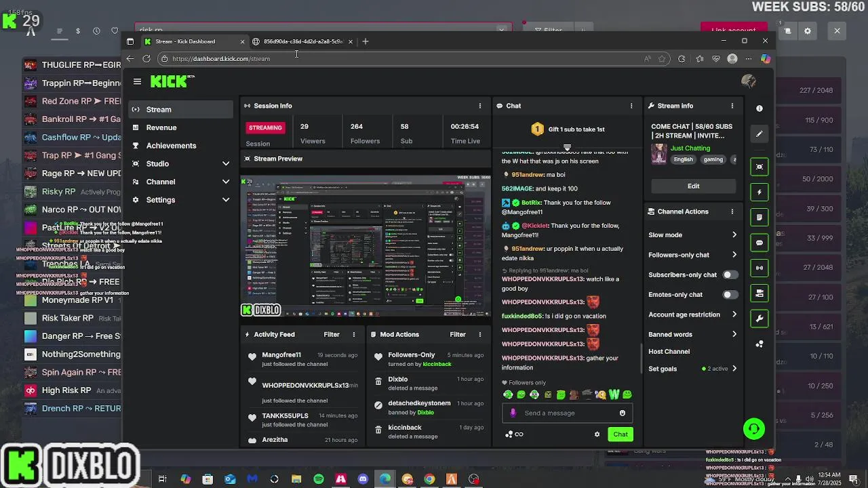This screenshot has height=488, width=868.
Task: Select Achievements in the sidebar
Action: click(181, 146)
